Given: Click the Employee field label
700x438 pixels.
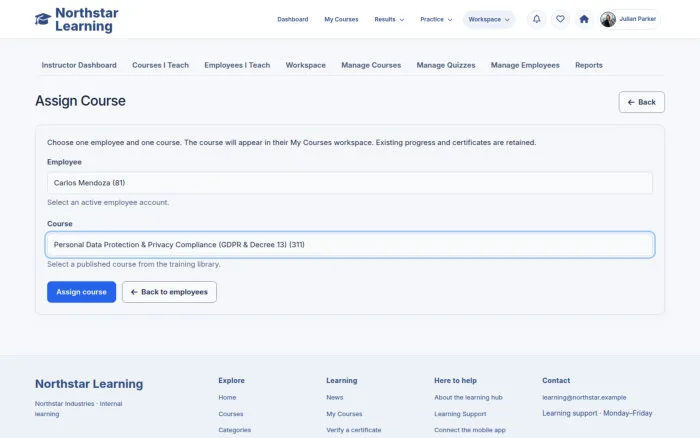Looking at the screenshot, I should click(64, 162).
